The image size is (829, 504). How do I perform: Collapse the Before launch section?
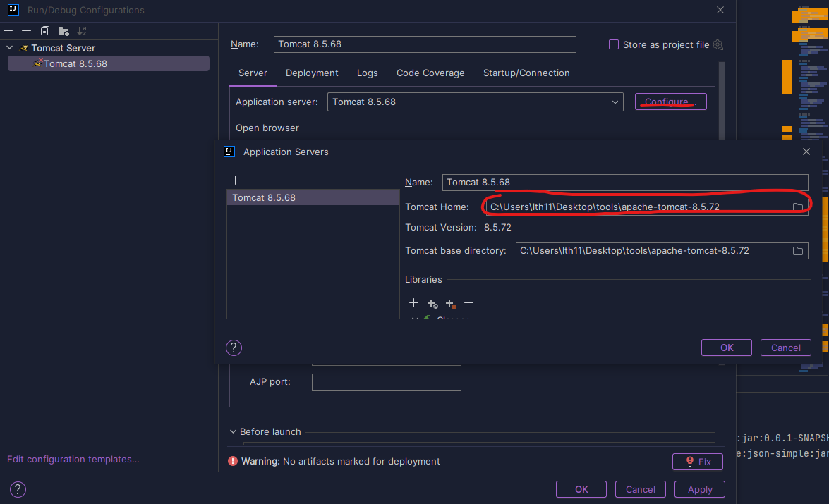(x=233, y=431)
